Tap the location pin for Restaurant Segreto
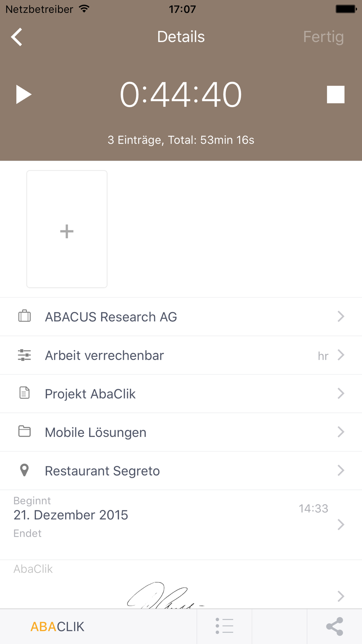The image size is (362, 644). click(x=24, y=470)
